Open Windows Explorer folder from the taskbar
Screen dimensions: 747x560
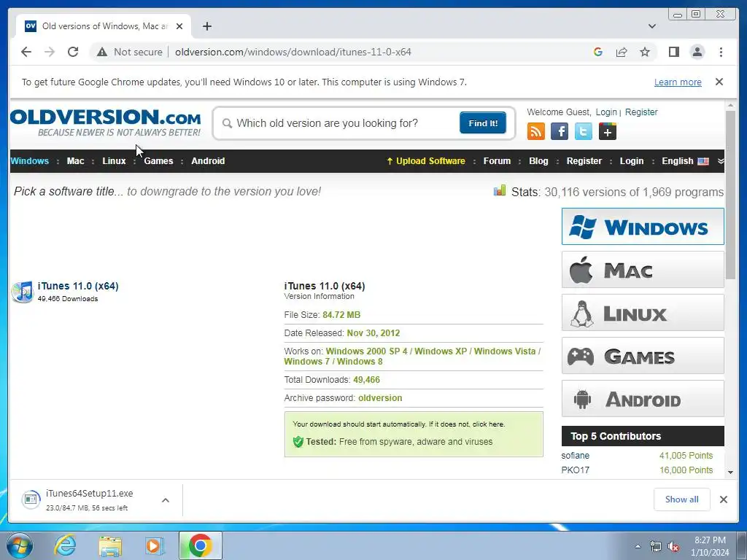(110, 545)
